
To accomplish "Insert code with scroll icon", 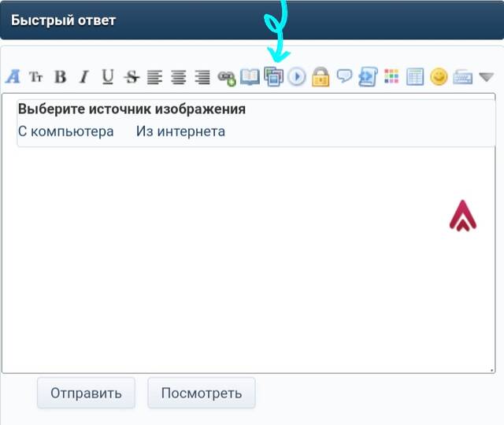I will coord(368,77).
